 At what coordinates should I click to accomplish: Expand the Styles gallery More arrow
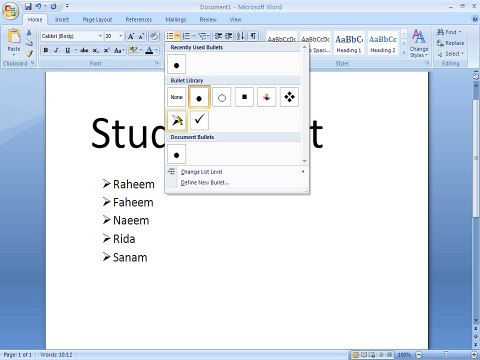[x=404, y=52]
